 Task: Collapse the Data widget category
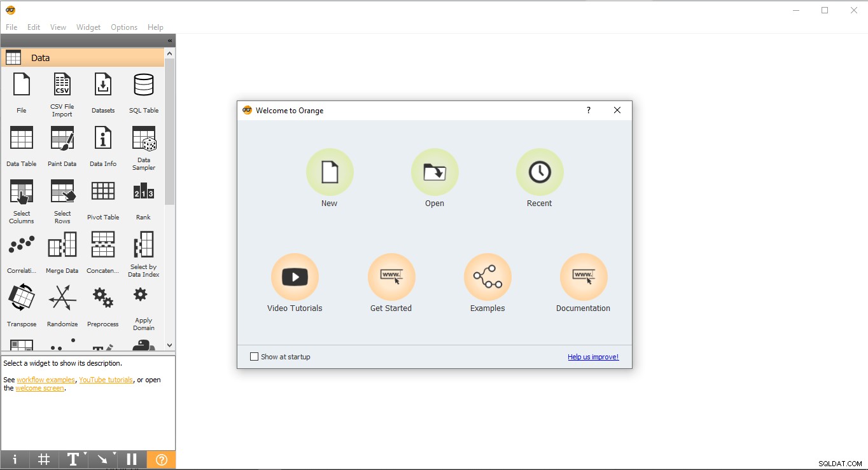pos(83,58)
